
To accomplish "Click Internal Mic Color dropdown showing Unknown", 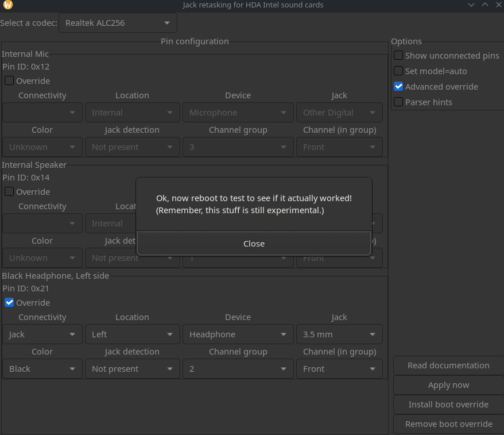I will [42, 147].
